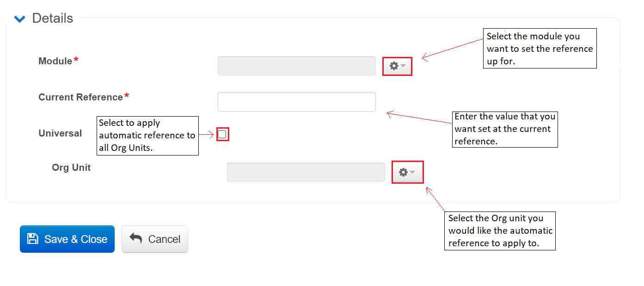Click the red asterisk next to Current Reference
The width and height of the screenshot is (644, 286).
point(127,96)
